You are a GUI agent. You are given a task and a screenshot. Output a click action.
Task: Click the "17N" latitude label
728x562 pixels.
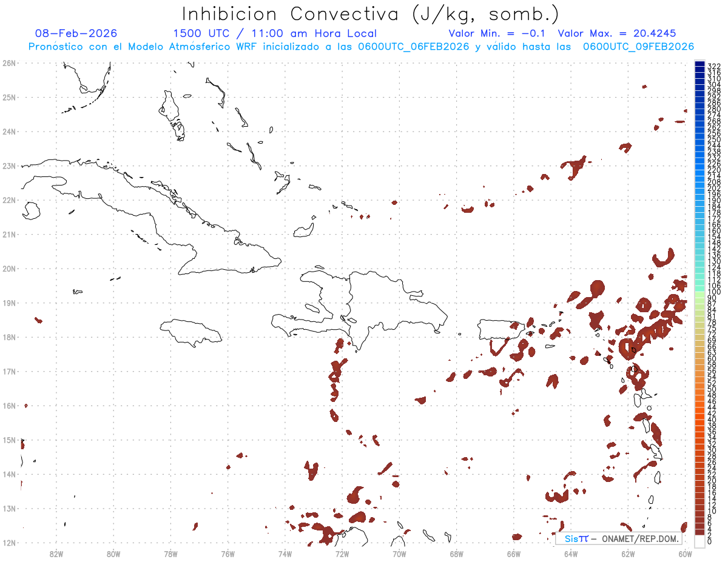pos(8,371)
